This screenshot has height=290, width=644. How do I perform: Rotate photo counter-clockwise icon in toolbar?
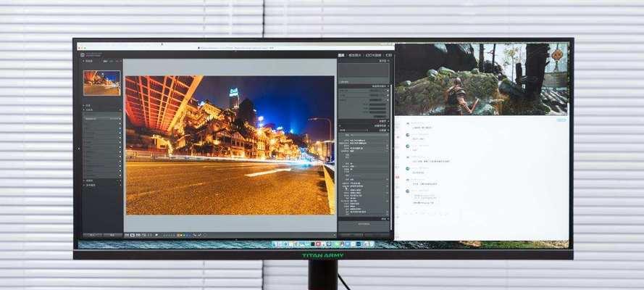pyautogui.click(x=195, y=235)
